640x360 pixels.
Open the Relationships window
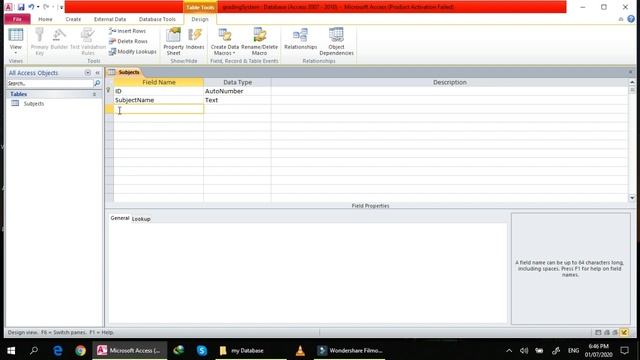point(300,39)
